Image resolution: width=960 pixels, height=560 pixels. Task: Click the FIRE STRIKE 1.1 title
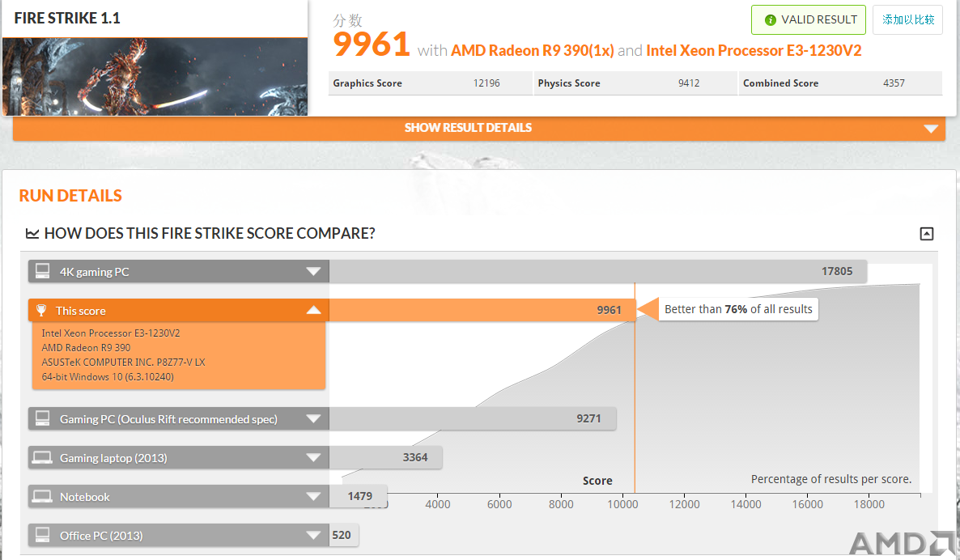pos(67,19)
